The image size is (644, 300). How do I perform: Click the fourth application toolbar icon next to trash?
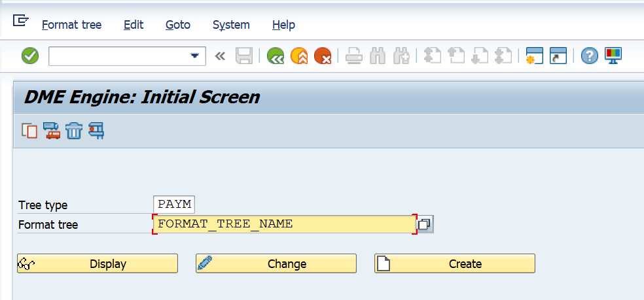point(96,131)
